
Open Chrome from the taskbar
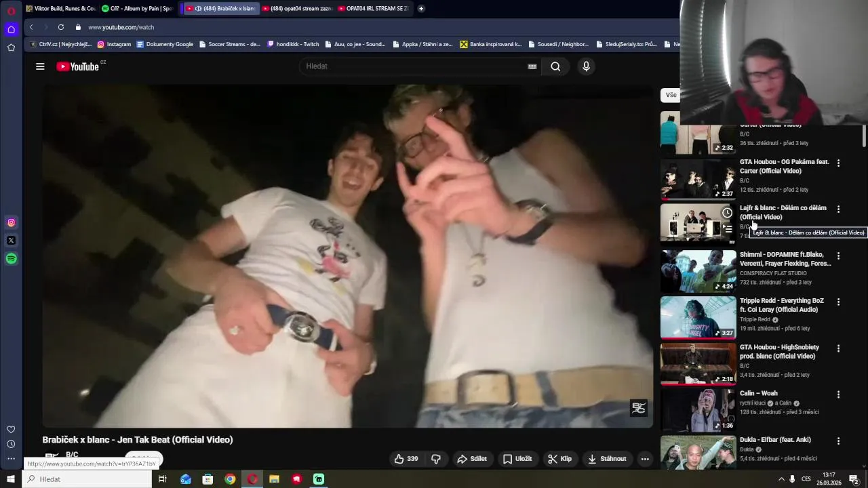tap(230, 479)
